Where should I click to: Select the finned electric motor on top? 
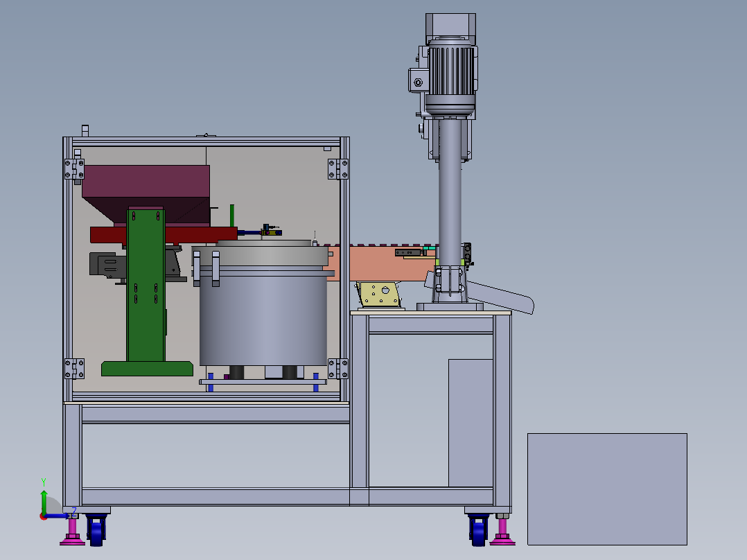450,76
